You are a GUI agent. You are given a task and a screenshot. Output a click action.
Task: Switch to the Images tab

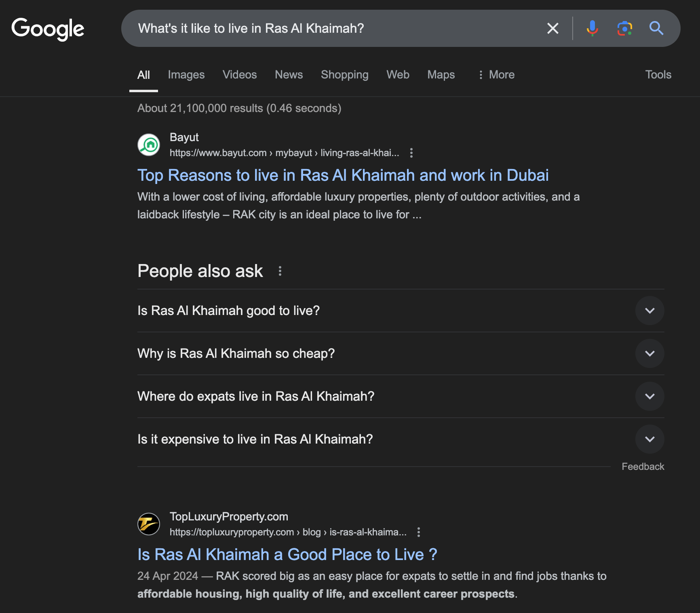(x=186, y=75)
